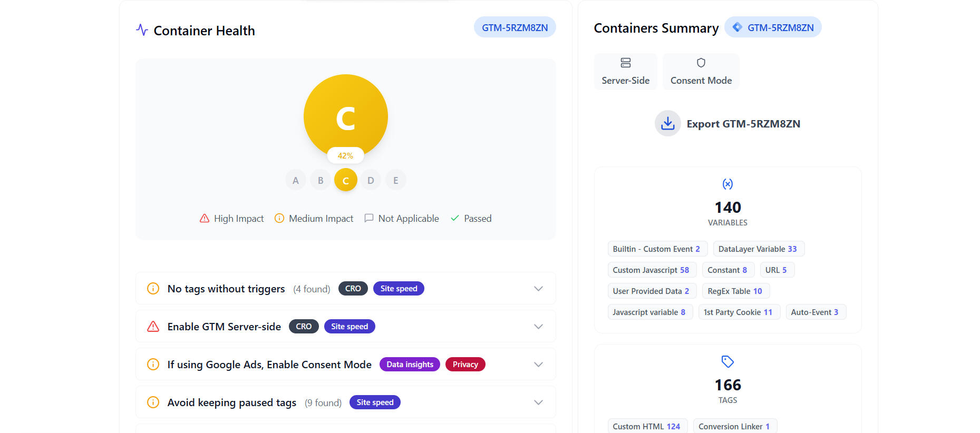Click the flag icon for Not Applicable
Viewport: 980px width, 433px height.
(x=369, y=218)
